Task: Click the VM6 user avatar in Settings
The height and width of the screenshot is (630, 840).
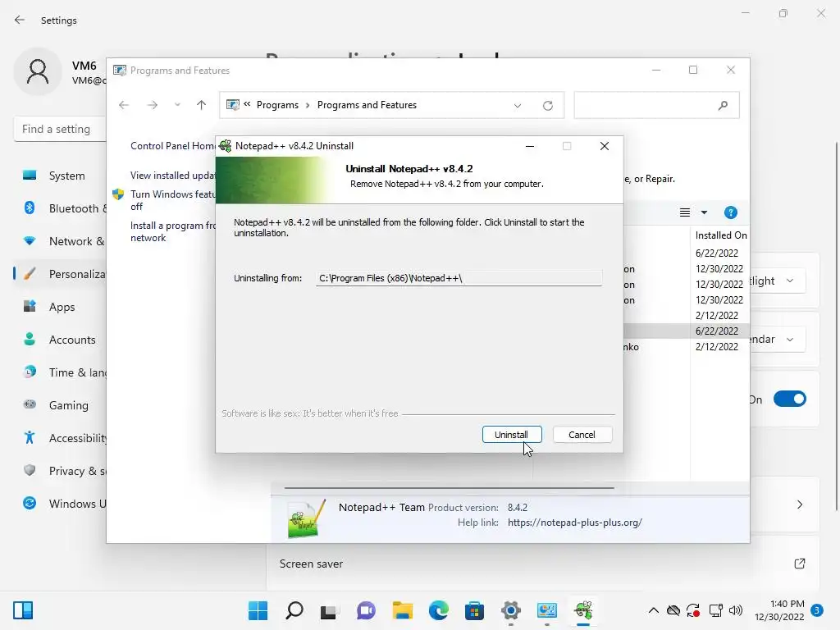Action: point(38,72)
